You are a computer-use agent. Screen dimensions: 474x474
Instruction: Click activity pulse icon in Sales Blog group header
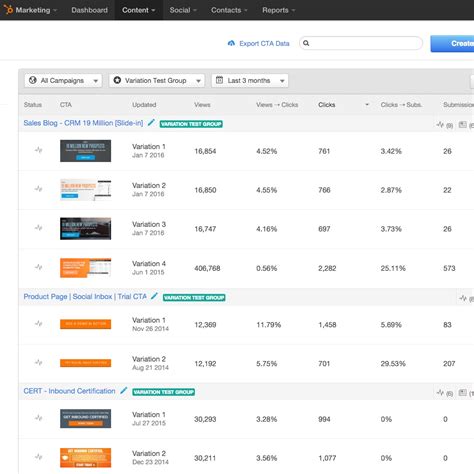coord(440,125)
